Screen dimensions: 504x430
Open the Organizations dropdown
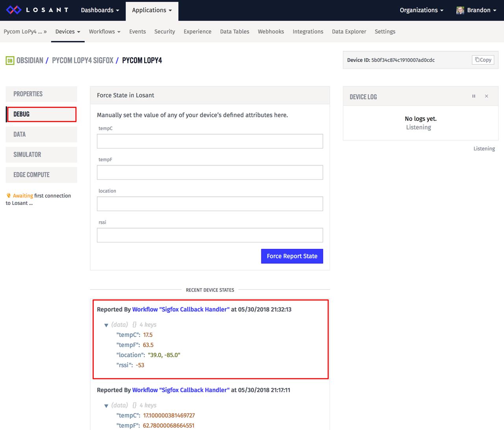coord(421,10)
